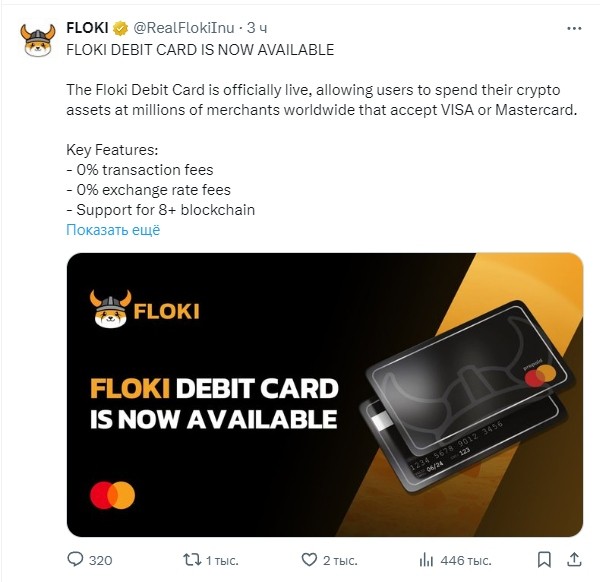Viewport: 600px width, 582px height.
Task: Click the 2 тыс. likes count
Action: (x=340, y=561)
